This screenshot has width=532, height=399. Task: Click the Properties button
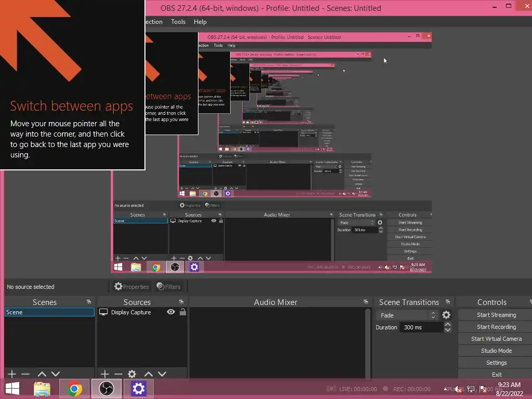131,287
